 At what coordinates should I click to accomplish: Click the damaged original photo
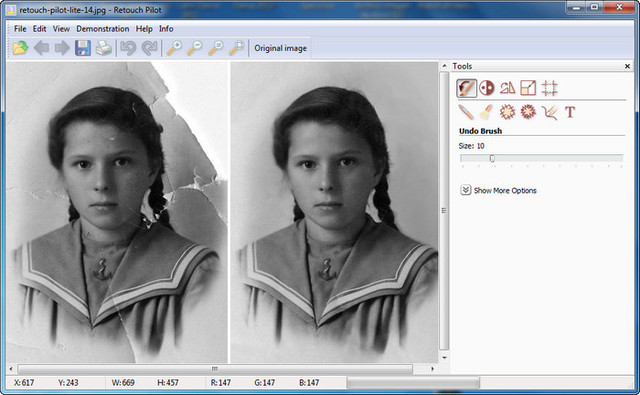click(117, 212)
